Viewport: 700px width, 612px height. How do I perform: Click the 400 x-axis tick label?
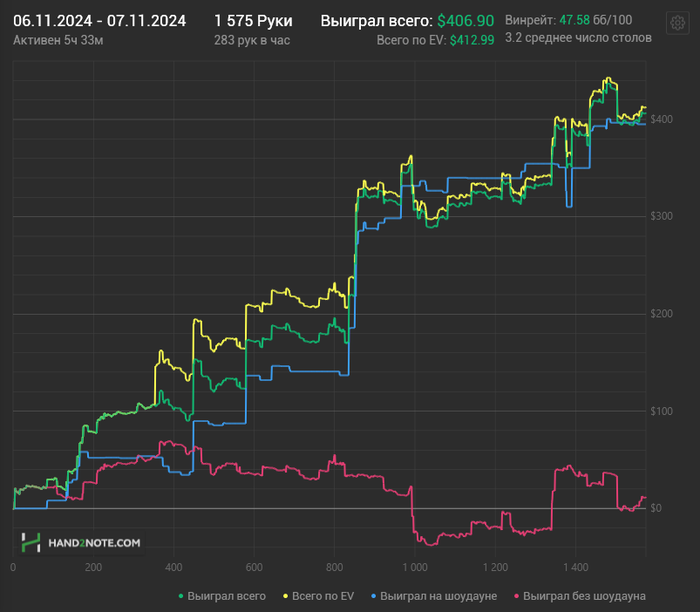174,567
